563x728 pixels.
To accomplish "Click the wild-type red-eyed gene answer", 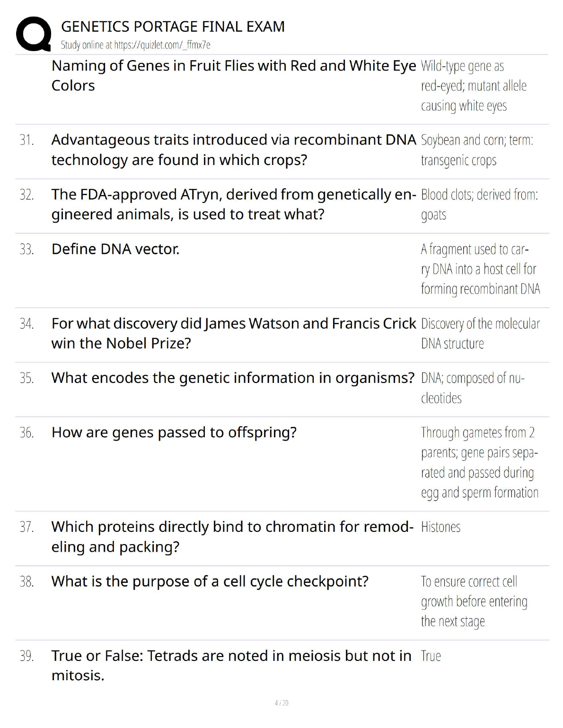I will (x=473, y=86).
